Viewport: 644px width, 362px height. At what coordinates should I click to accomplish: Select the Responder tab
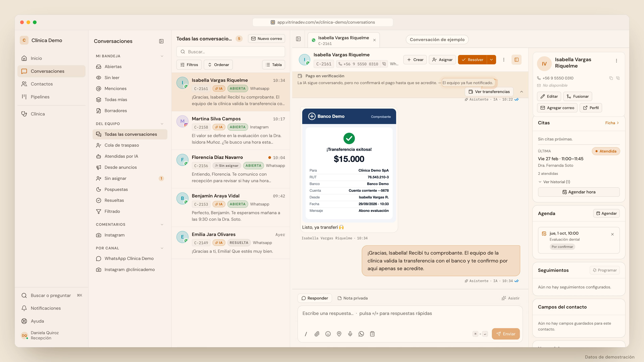314,298
